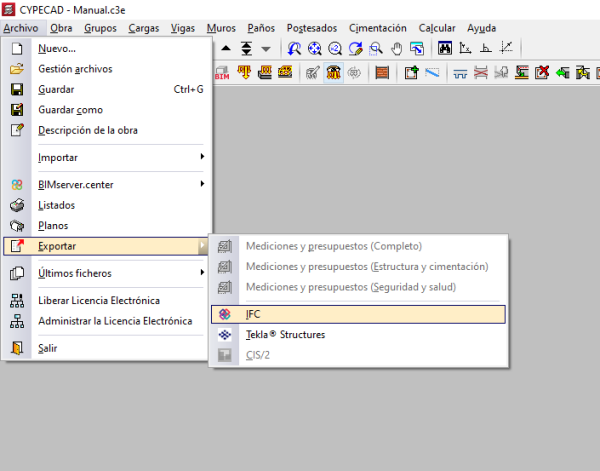Select Liberar Licencia Electrónica

[x=106, y=301]
